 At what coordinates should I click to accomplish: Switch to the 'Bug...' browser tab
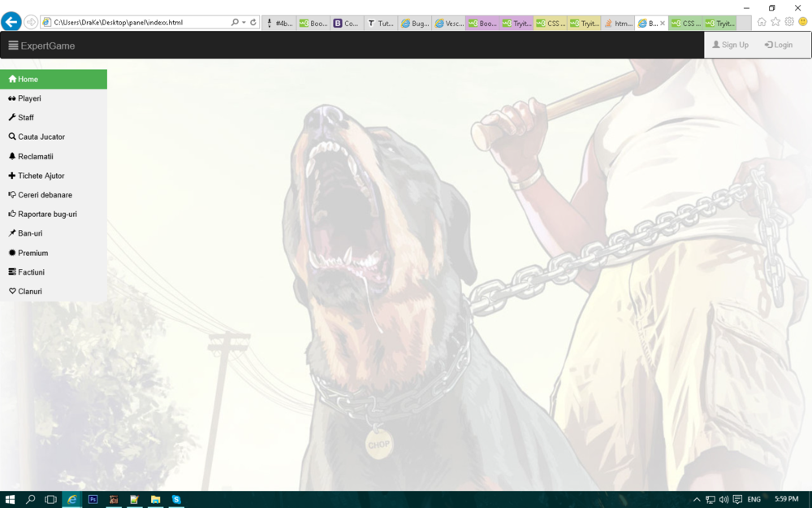click(x=415, y=23)
